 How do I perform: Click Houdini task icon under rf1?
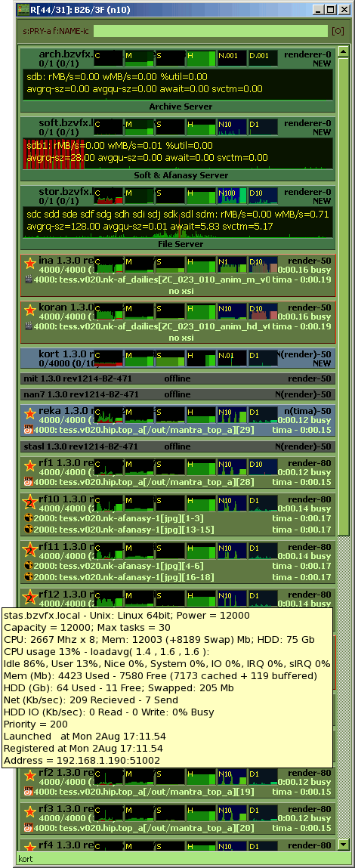pyautogui.click(x=28, y=482)
